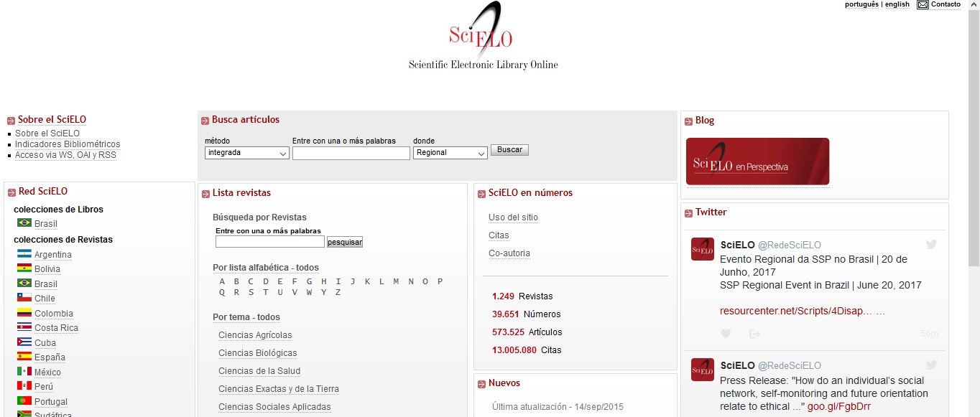Open Ciencias Sociales Aplicadas link
Viewport: 980px width, 417px height.
[274, 407]
